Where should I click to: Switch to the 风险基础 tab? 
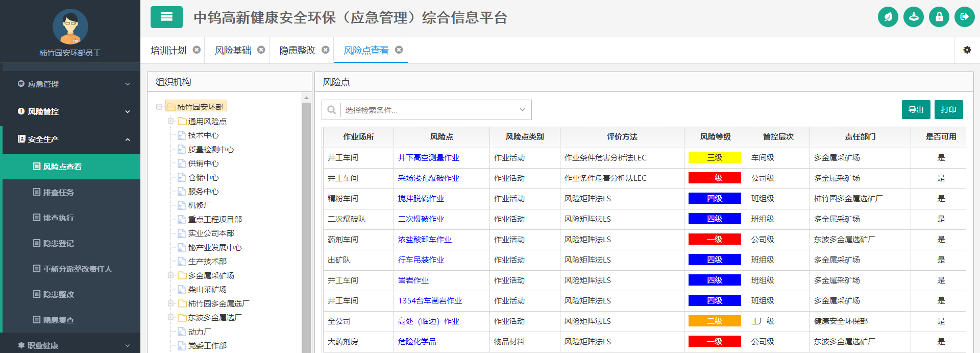pyautogui.click(x=233, y=50)
